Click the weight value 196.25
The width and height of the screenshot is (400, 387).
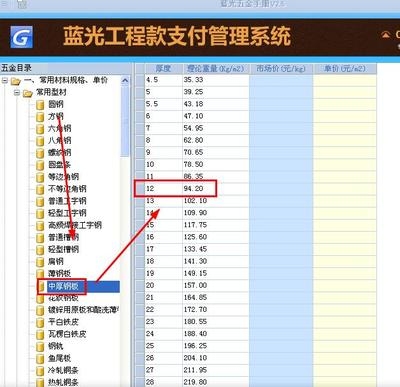coord(195,346)
